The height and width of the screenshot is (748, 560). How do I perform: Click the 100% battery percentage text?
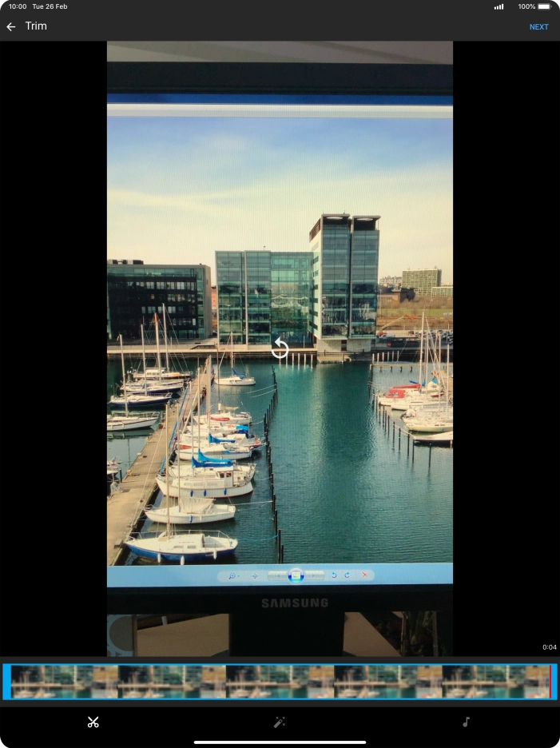pyautogui.click(x=526, y=6)
